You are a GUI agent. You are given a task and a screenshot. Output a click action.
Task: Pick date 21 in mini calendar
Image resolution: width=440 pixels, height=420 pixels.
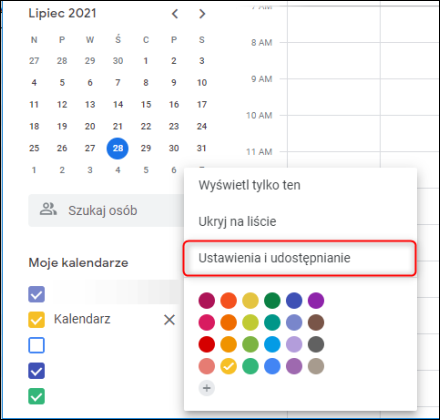click(118, 126)
